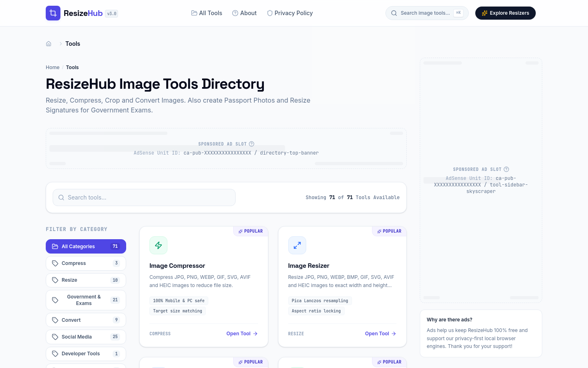
Task: Click the help icon beside the sidebar Sponsored Ad Slot
Action: pyautogui.click(x=506, y=169)
